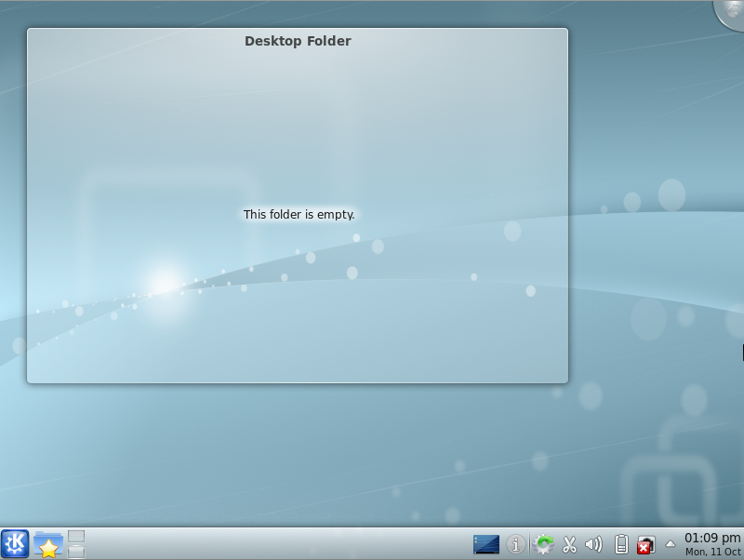The width and height of the screenshot is (744, 560).
Task: Expand hidden system tray icons arrow
Action: [670, 544]
